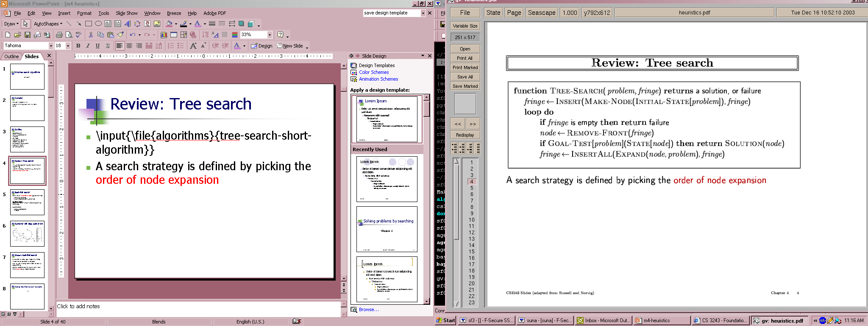This screenshot has width=868, height=326.
Task: Insert a text box with toolbar icon
Action: [108, 24]
